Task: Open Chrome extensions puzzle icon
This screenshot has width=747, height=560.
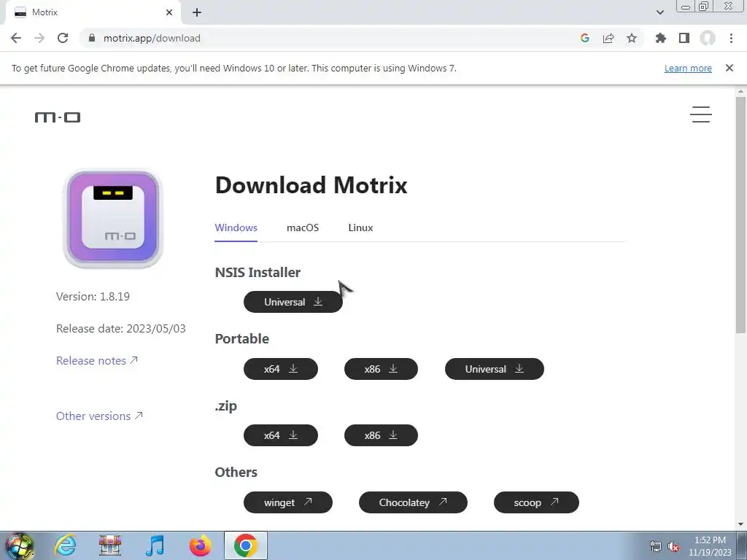Action: (661, 38)
